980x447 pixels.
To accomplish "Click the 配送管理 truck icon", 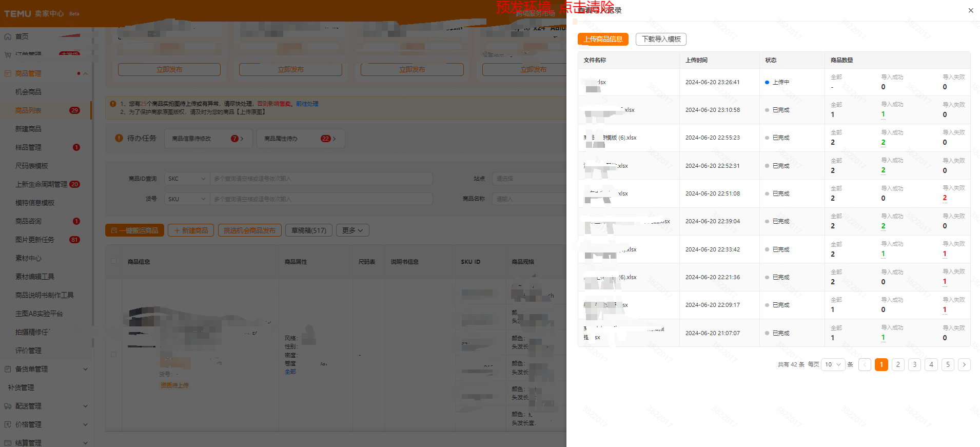I will [8, 406].
